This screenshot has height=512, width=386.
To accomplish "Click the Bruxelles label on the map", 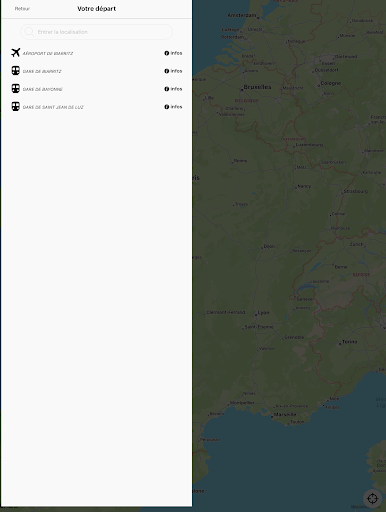I will click(257, 87).
